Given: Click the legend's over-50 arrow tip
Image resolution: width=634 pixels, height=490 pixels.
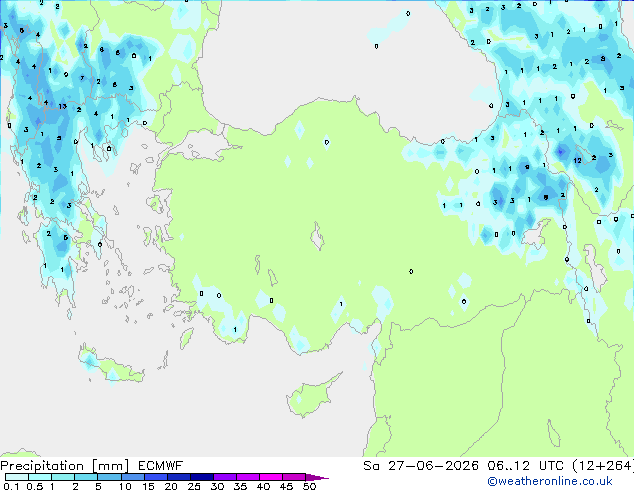Looking at the screenshot, I should pos(317,477).
